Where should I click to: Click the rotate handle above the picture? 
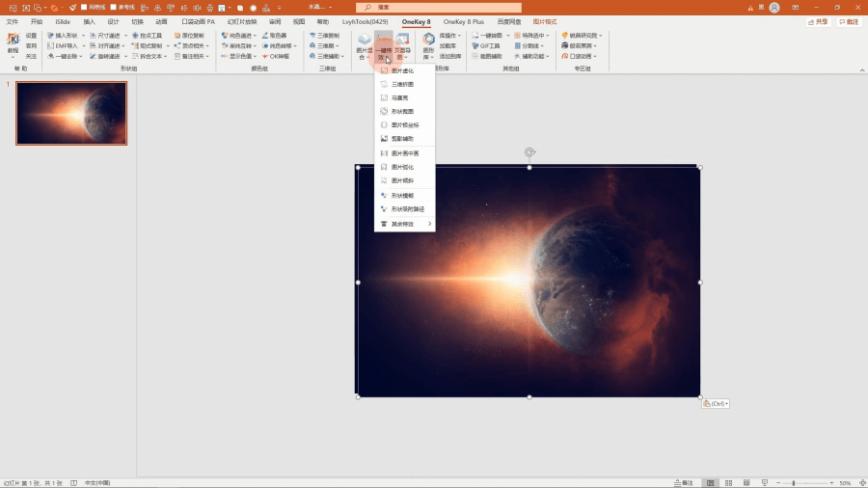[x=529, y=152]
